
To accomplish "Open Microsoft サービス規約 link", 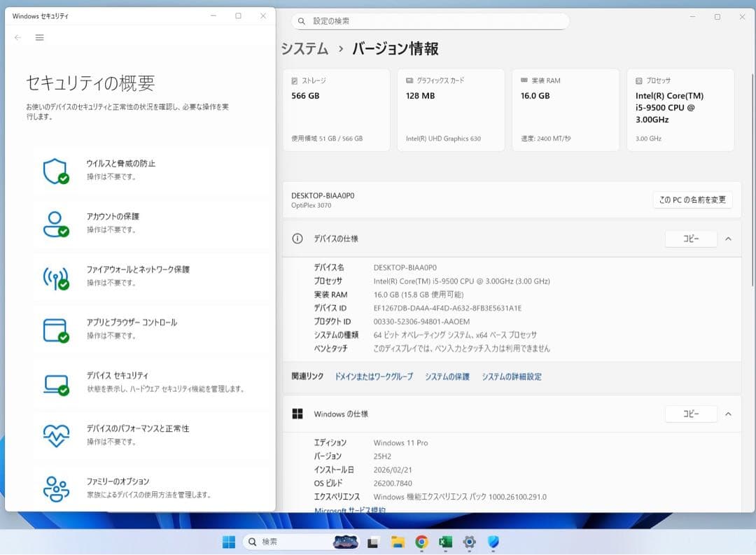I will (350, 510).
